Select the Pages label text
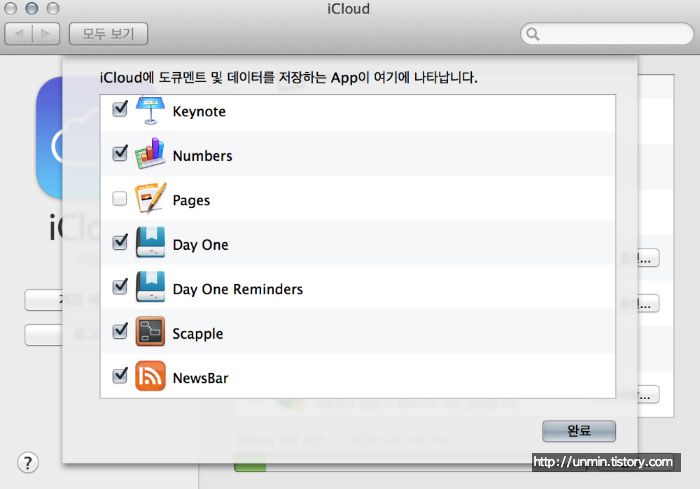The image size is (700, 489). (x=191, y=201)
